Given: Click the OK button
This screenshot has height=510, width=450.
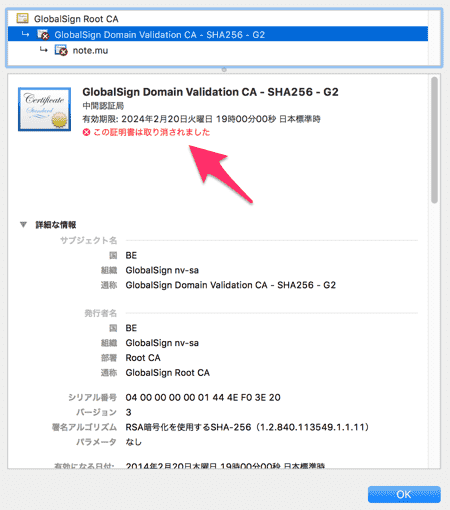Looking at the screenshot, I should [404, 494].
